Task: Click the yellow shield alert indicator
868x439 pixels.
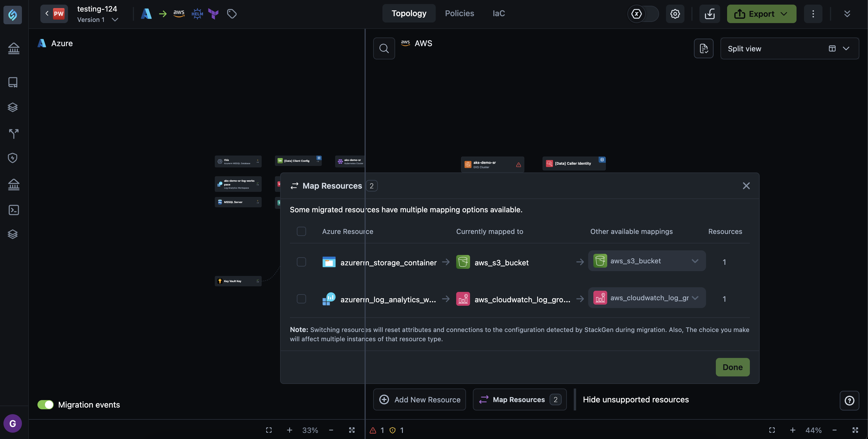Action: tap(397, 430)
